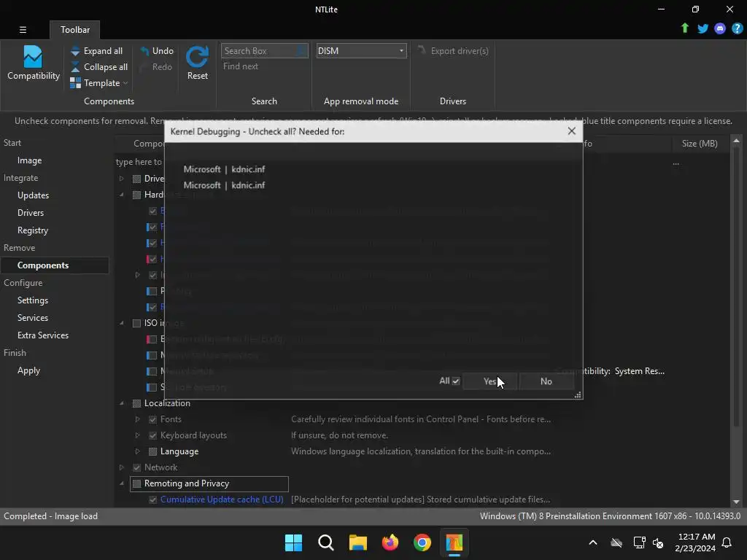Go to Updates page
Screen dimensions: 747x560
33,195
